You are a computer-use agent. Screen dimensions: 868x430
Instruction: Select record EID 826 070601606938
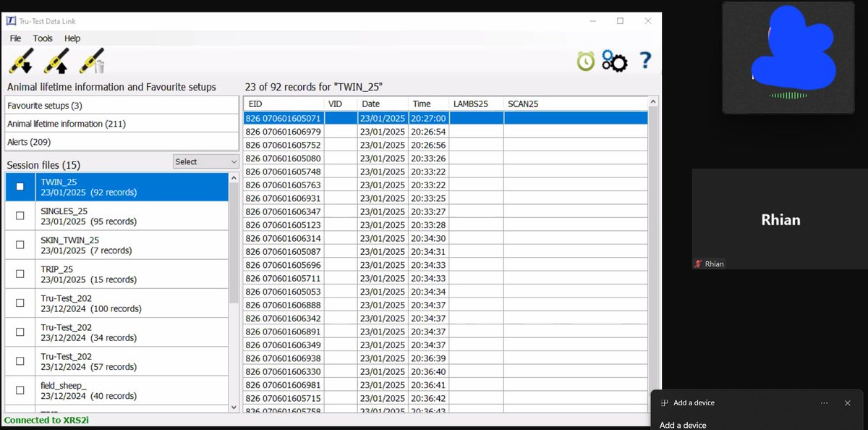(x=446, y=358)
